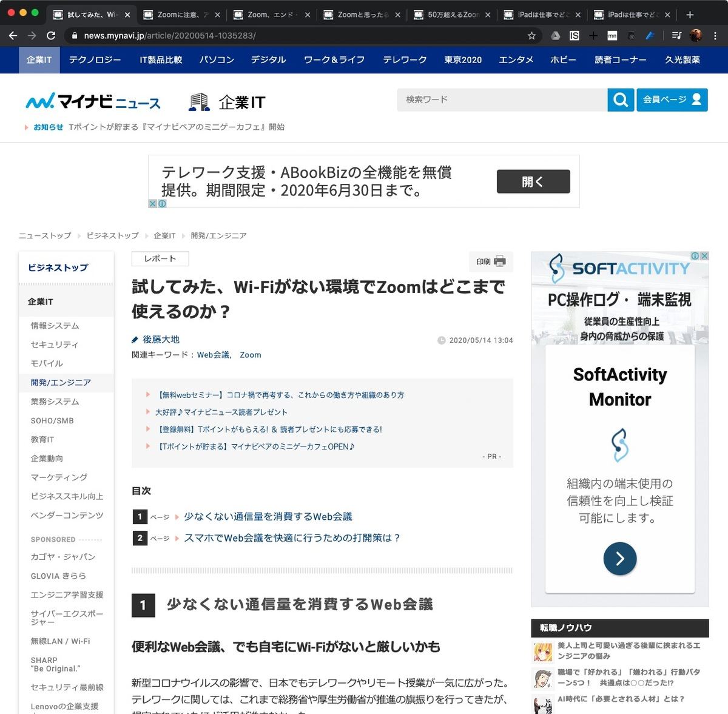The image size is (728, 714).
Task: Click the site lock icon in address bar
Action: [74, 36]
